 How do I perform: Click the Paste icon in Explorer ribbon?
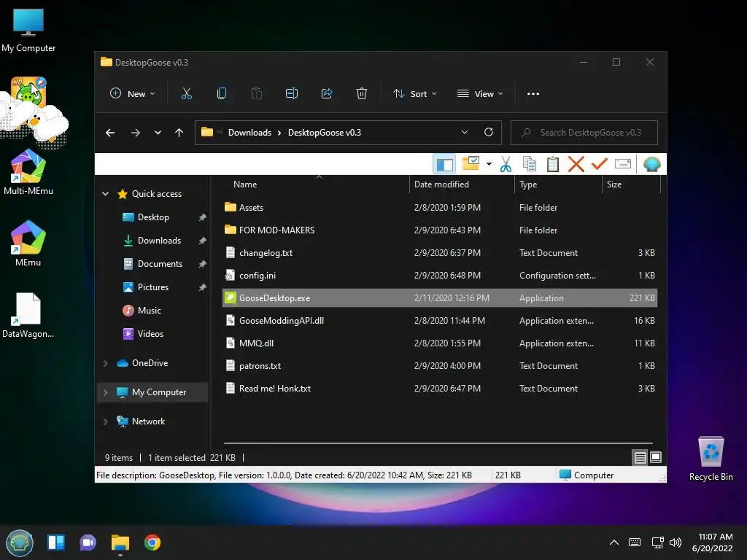coord(256,94)
